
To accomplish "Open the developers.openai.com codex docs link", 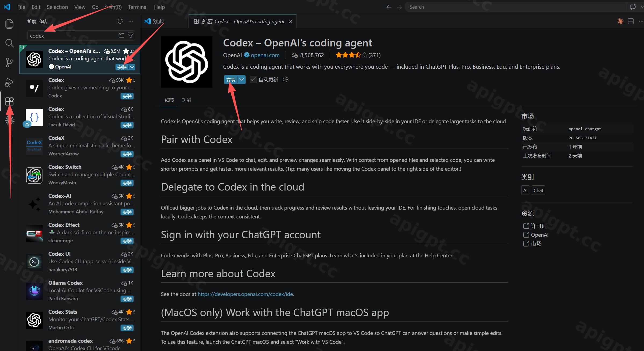I will tap(245, 294).
